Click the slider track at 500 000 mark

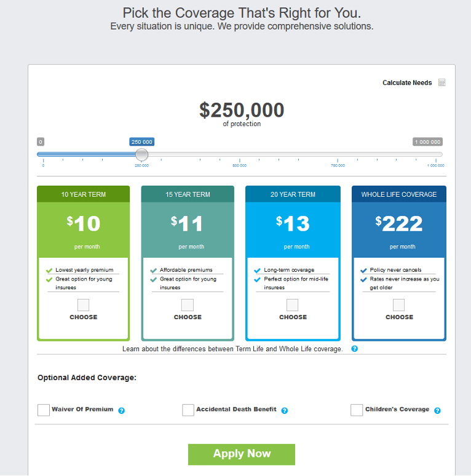239,154
